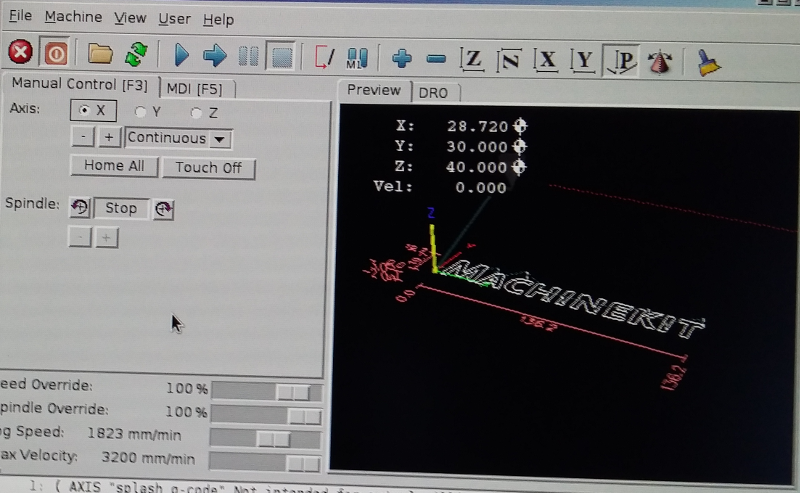Toggle the Emergency Stop button
The width and height of the screenshot is (800, 493).
pos(20,52)
